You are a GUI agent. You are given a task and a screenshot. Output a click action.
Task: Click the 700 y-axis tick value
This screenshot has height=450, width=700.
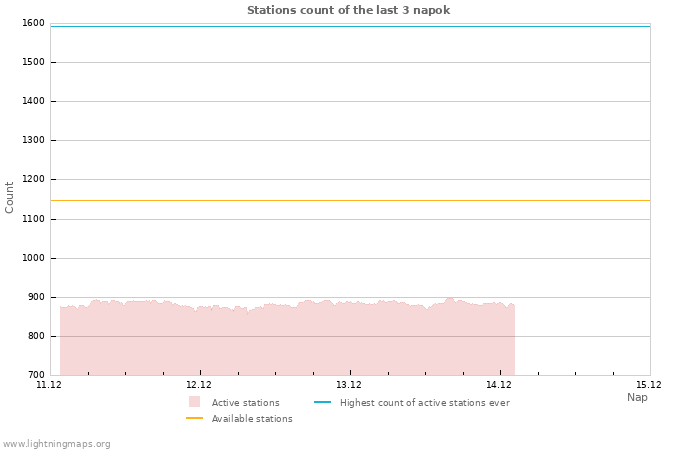(35, 375)
